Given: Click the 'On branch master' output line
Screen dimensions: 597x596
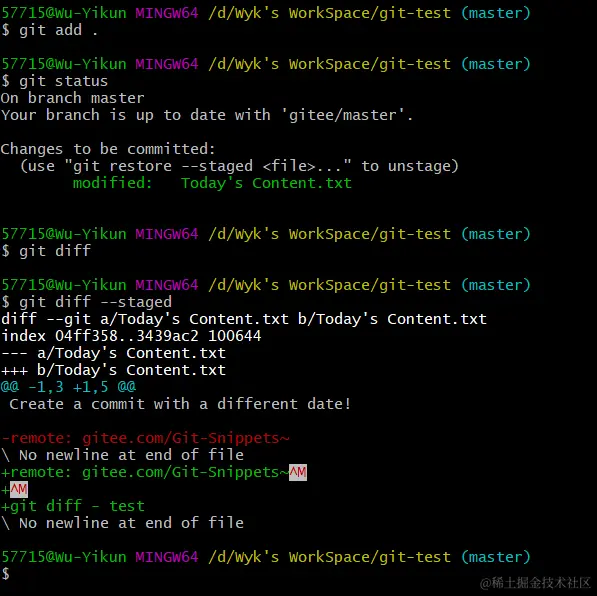Looking at the screenshot, I should 72,98.
